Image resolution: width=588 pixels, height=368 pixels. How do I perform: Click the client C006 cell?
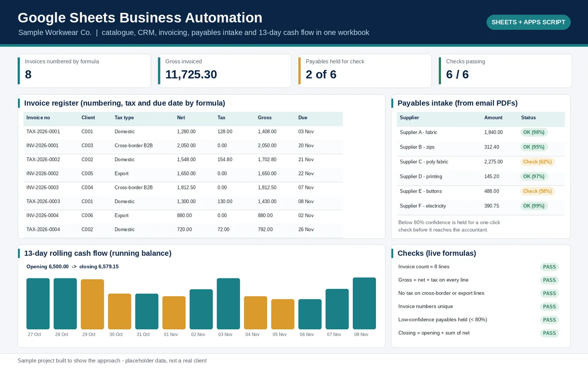(87, 215)
